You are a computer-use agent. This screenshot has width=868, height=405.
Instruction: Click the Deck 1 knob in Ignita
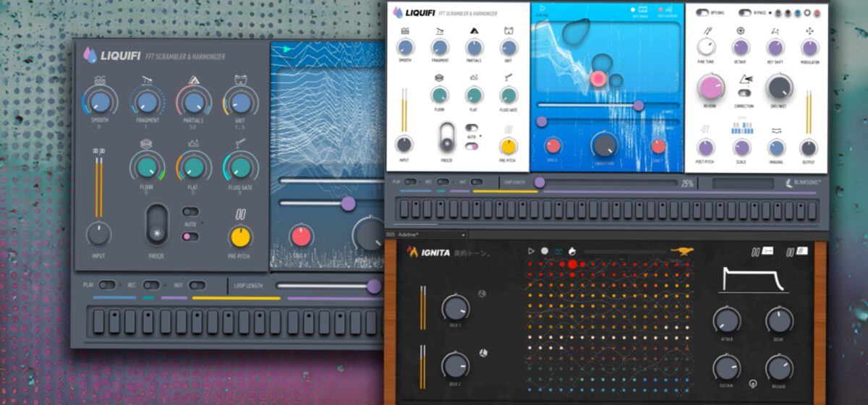[x=455, y=309]
